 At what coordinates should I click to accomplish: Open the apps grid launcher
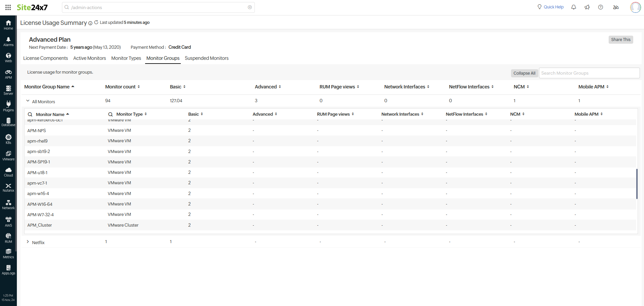click(x=8, y=7)
